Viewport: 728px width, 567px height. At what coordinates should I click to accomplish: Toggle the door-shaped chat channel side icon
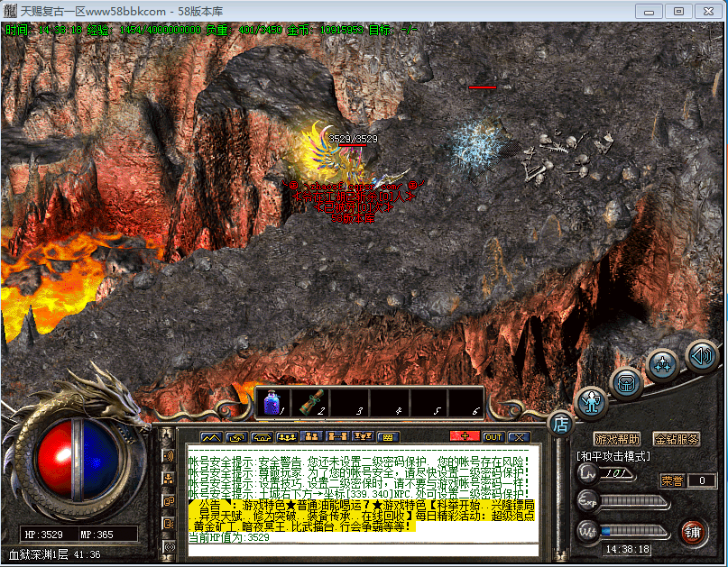[168, 524]
